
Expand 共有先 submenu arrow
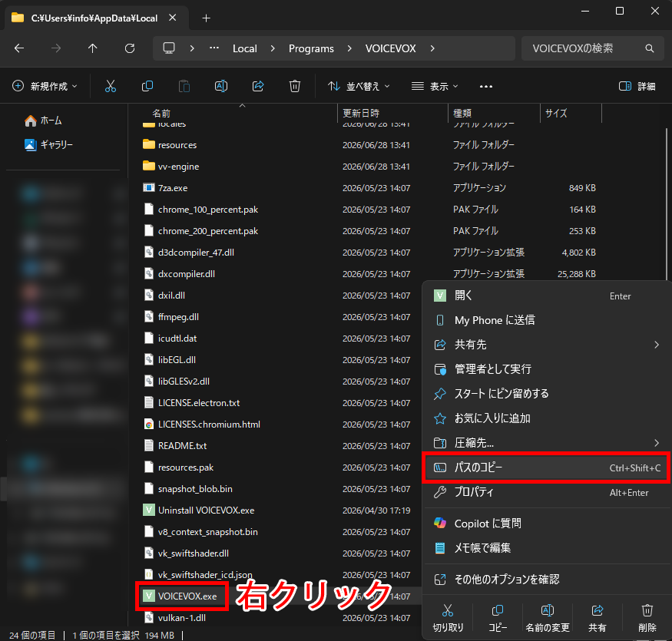pyautogui.click(x=657, y=345)
